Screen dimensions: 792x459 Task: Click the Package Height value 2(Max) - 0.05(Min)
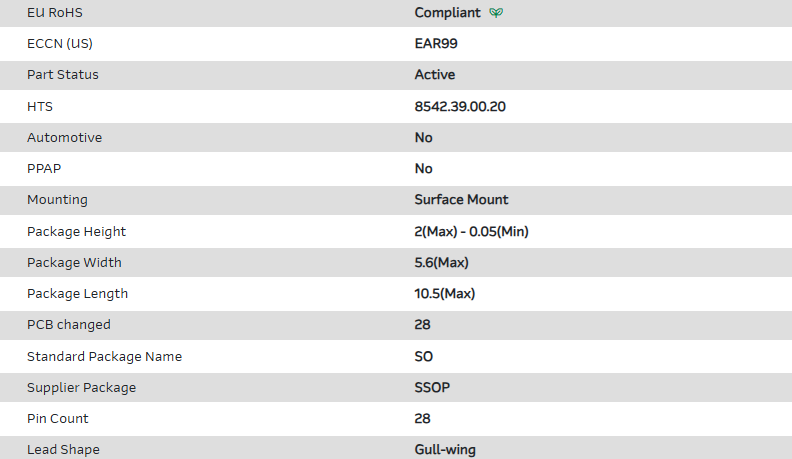(x=472, y=231)
